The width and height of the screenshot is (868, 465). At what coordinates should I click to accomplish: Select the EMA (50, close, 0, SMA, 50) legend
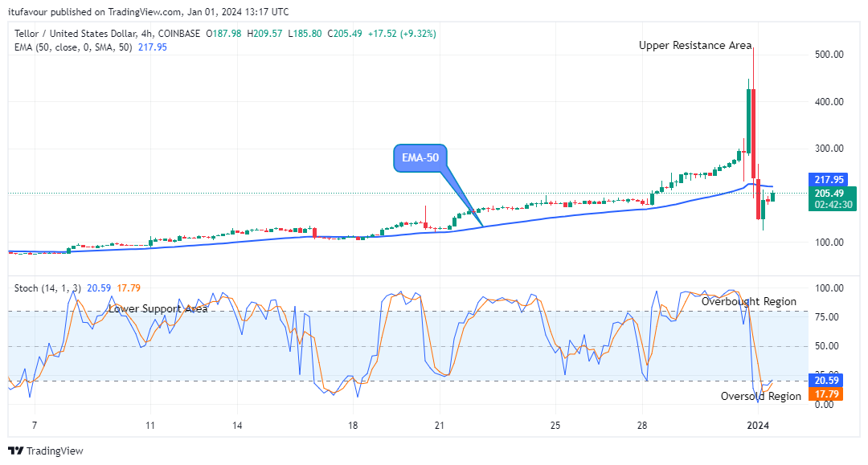[x=72, y=47]
